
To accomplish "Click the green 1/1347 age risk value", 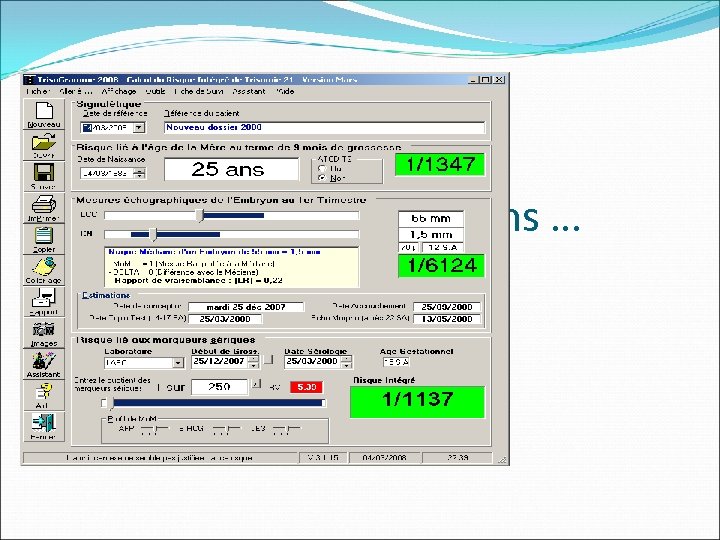I will point(440,164).
